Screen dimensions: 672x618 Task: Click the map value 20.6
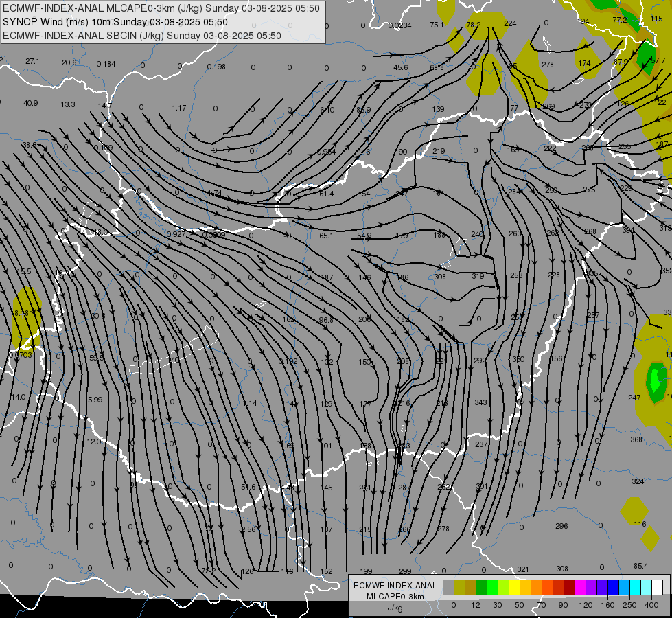[x=69, y=62]
